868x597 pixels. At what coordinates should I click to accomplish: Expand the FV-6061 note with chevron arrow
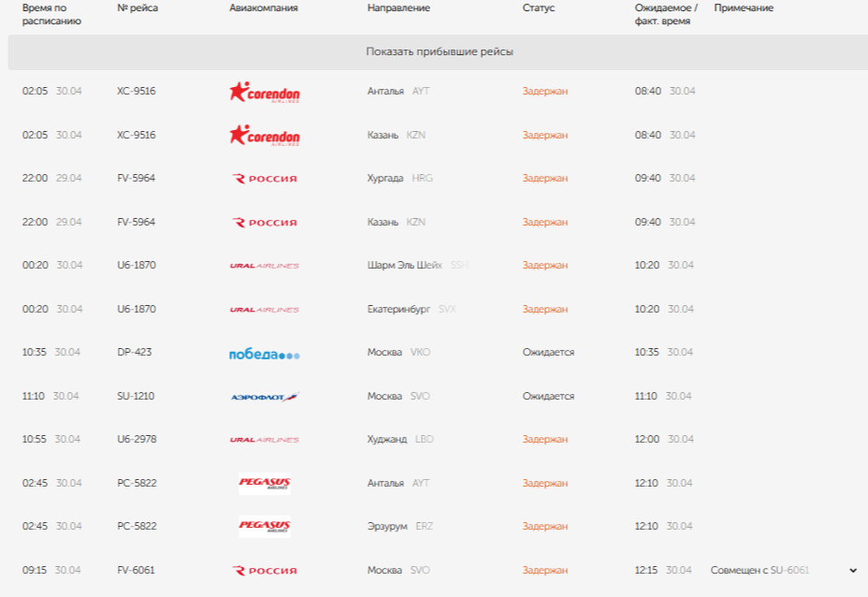[852, 571]
